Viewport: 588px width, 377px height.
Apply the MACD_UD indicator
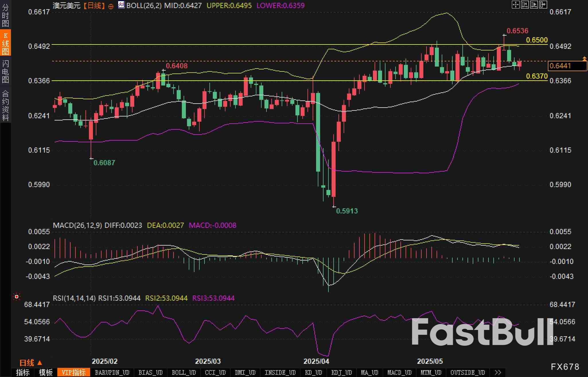click(399, 372)
